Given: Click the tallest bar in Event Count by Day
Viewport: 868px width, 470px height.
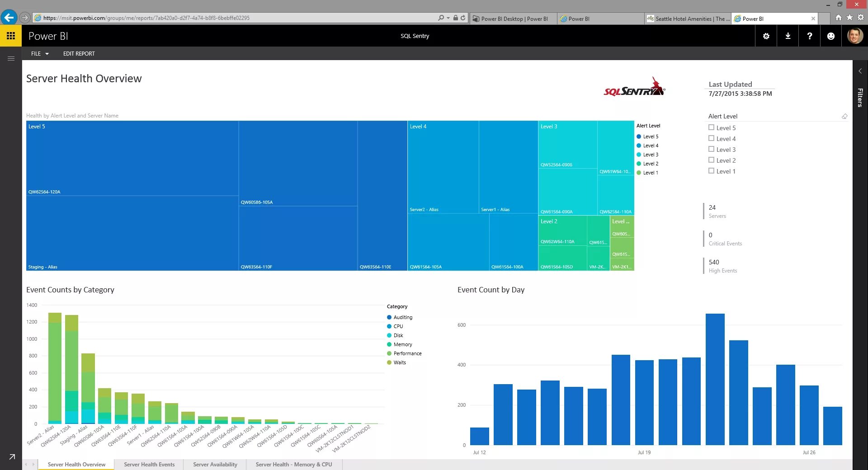Looking at the screenshot, I should point(715,379).
